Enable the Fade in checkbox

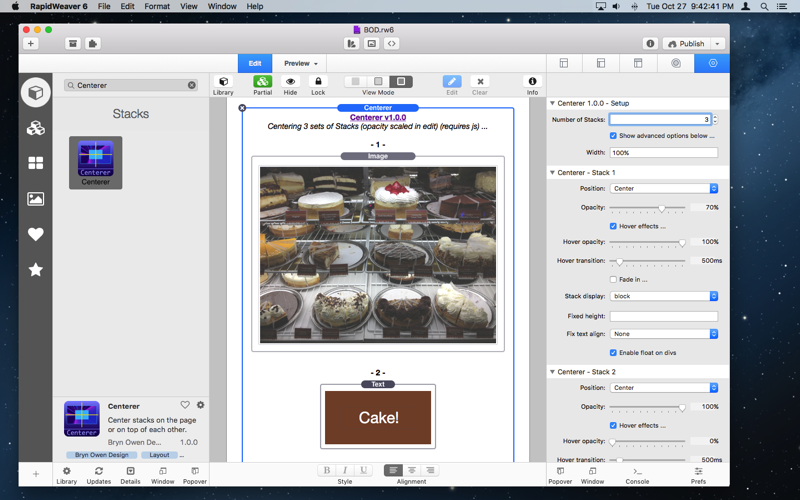[x=613, y=280]
